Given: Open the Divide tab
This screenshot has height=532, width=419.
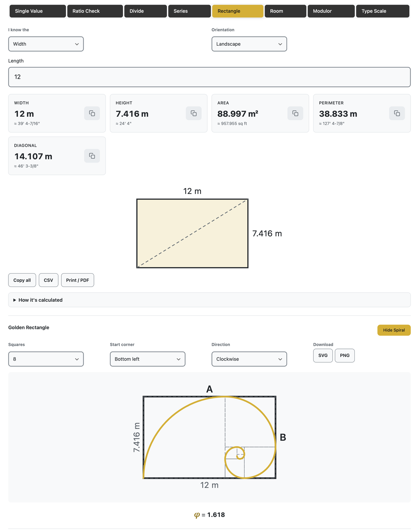Looking at the screenshot, I should [x=146, y=11].
